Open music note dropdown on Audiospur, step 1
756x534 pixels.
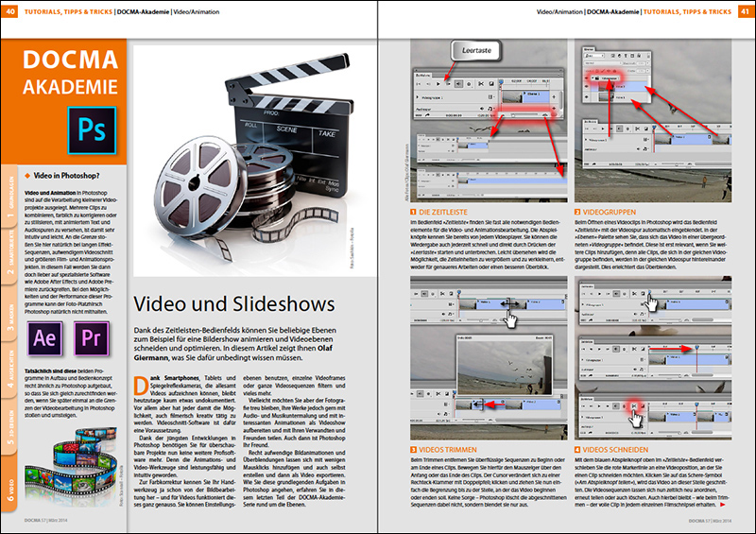tap(490, 109)
